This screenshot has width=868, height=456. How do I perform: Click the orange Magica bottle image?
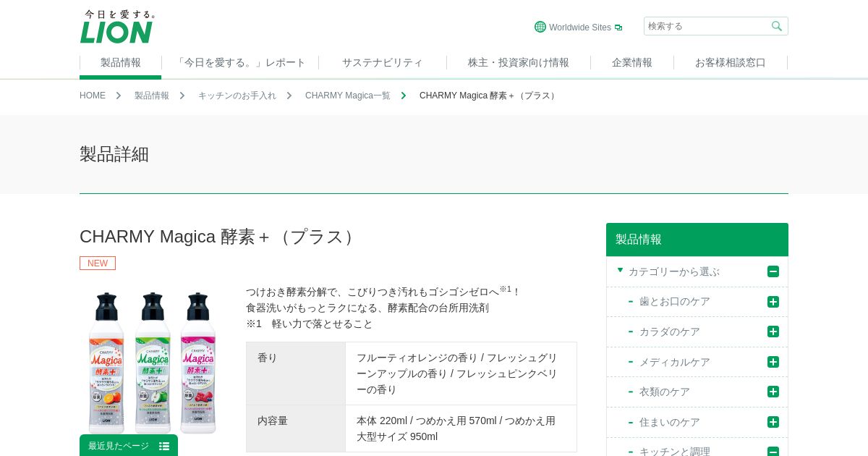[x=106, y=363]
